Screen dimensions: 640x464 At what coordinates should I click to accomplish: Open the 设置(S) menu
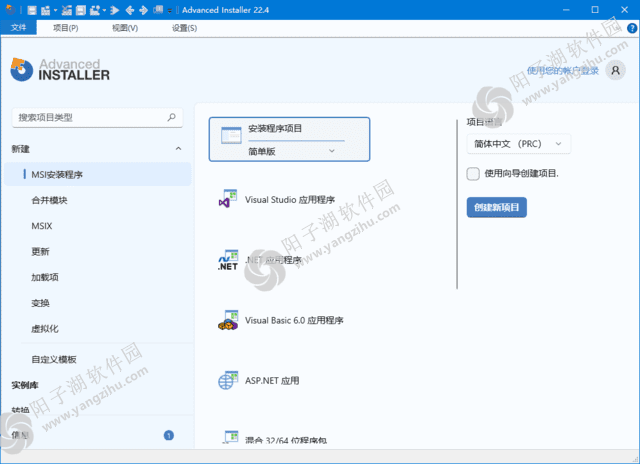(x=184, y=28)
